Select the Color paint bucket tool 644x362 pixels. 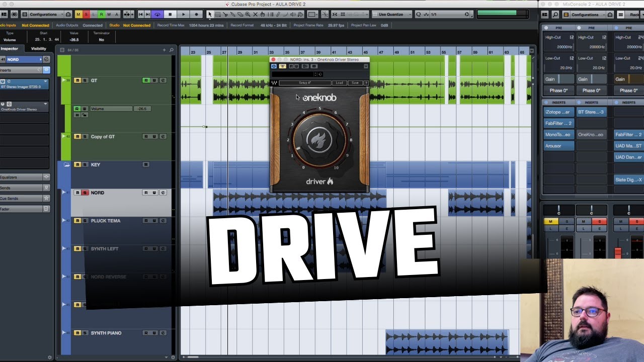click(x=300, y=14)
